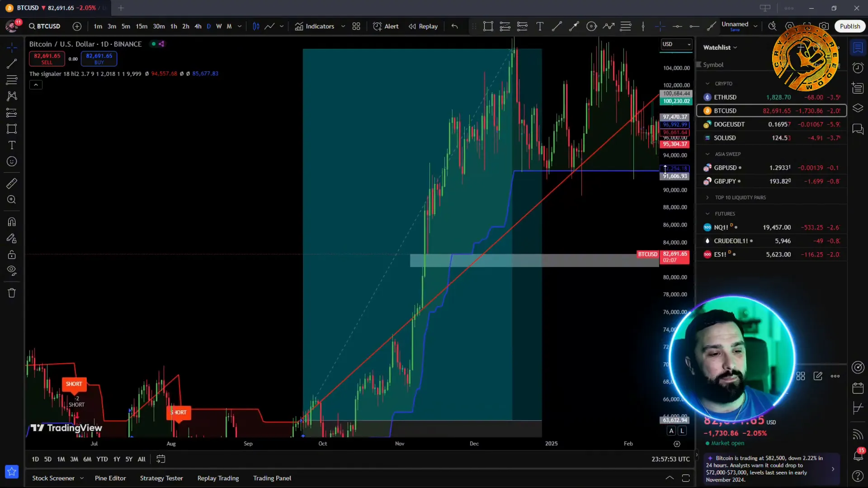
Task: Open the Watchlist dropdown menu
Action: click(x=720, y=47)
